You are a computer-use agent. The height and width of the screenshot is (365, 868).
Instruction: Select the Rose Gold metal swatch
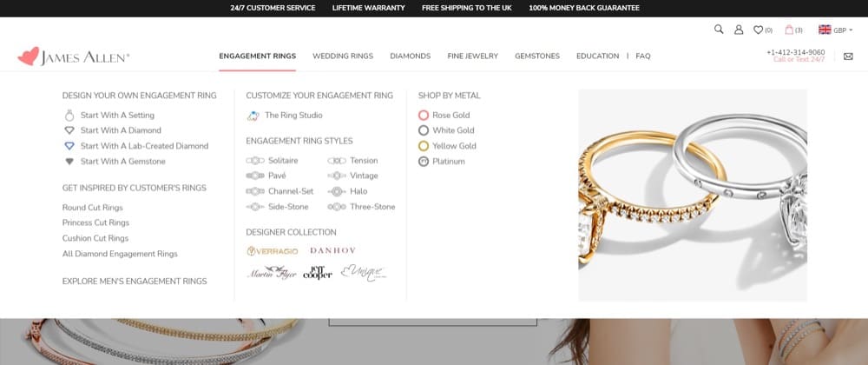coord(424,116)
